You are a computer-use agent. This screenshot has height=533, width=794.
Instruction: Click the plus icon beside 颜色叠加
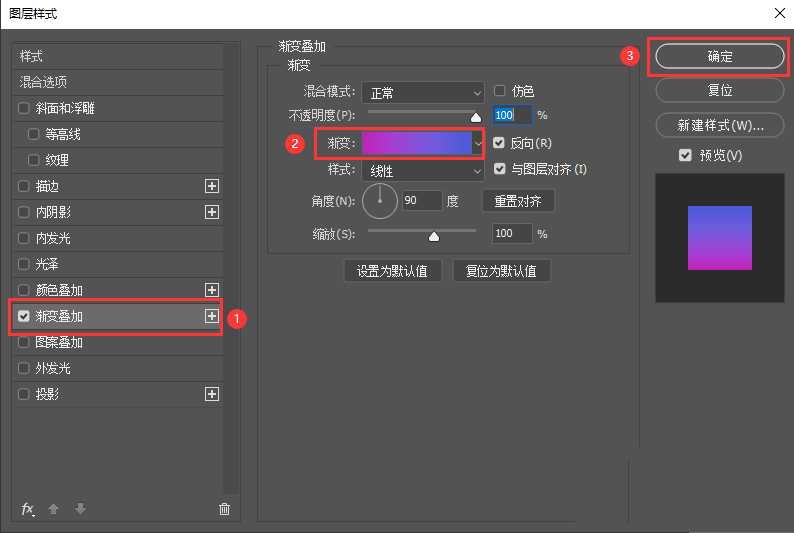point(212,290)
